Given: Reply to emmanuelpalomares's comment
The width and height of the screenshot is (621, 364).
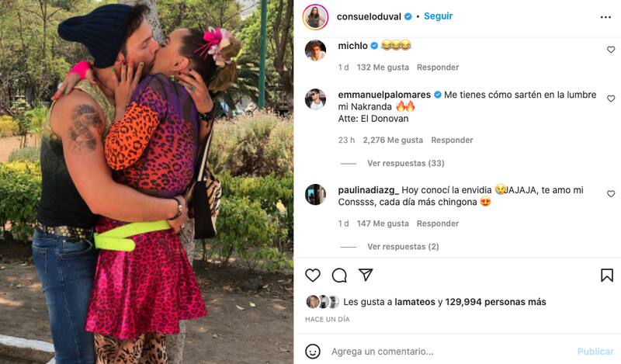Looking at the screenshot, I should (x=452, y=140).
